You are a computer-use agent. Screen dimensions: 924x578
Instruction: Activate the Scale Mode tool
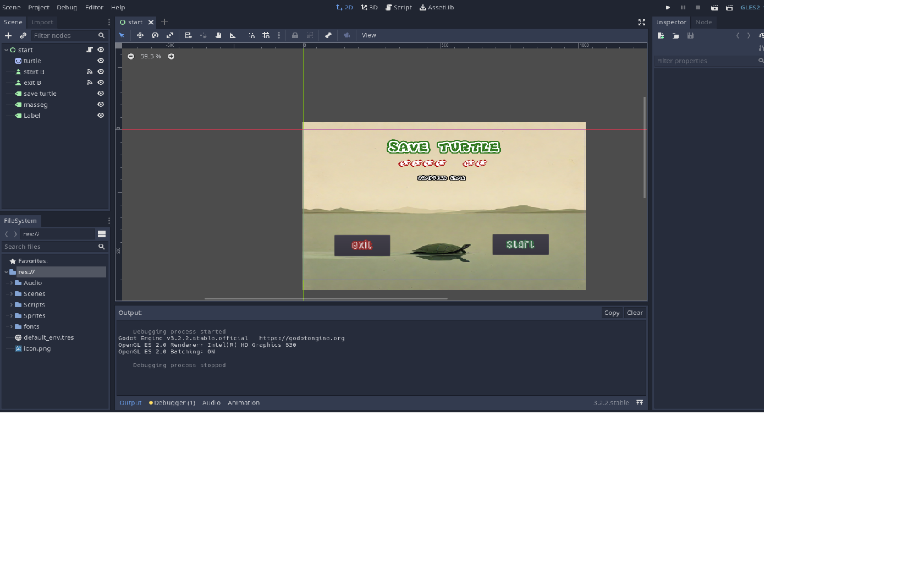(170, 35)
